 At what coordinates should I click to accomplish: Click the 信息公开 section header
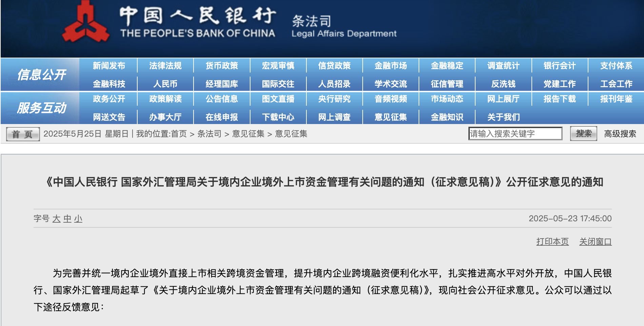click(x=41, y=75)
